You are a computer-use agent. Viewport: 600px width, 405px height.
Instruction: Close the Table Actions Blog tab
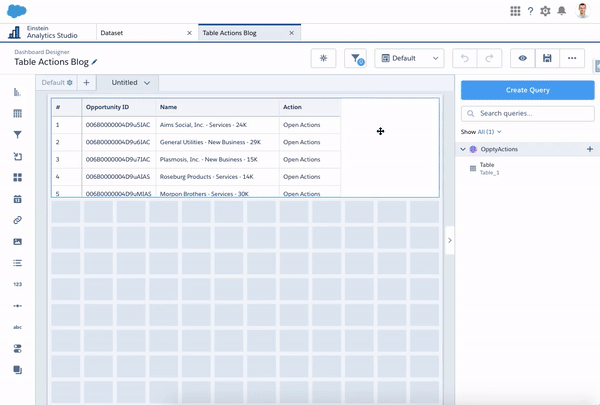[292, 33]
